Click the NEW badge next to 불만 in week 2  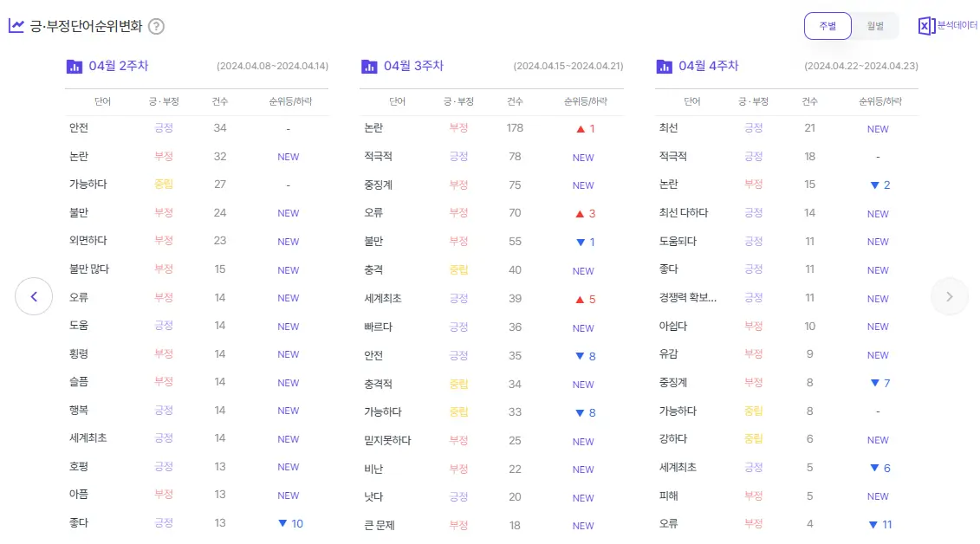[288, 212]
